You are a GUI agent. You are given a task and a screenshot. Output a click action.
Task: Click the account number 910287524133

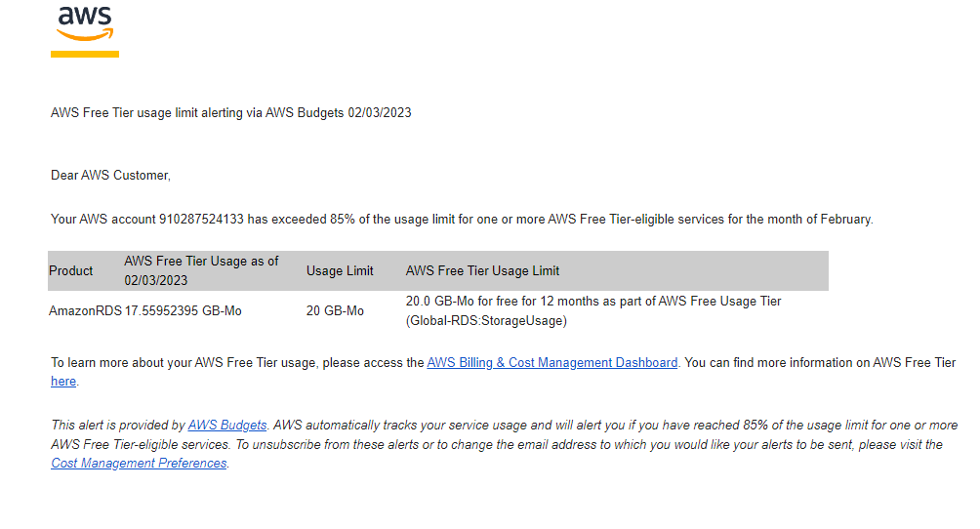coord(201,220)
